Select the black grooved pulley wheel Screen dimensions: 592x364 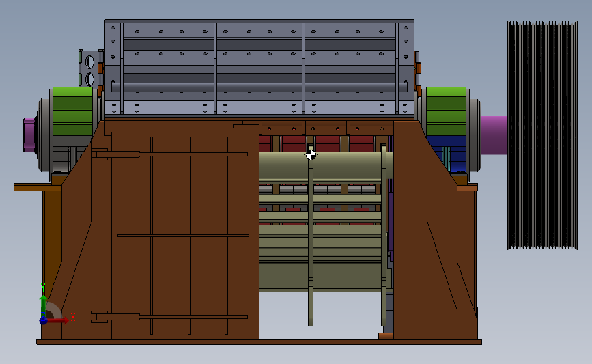(543, 135)
